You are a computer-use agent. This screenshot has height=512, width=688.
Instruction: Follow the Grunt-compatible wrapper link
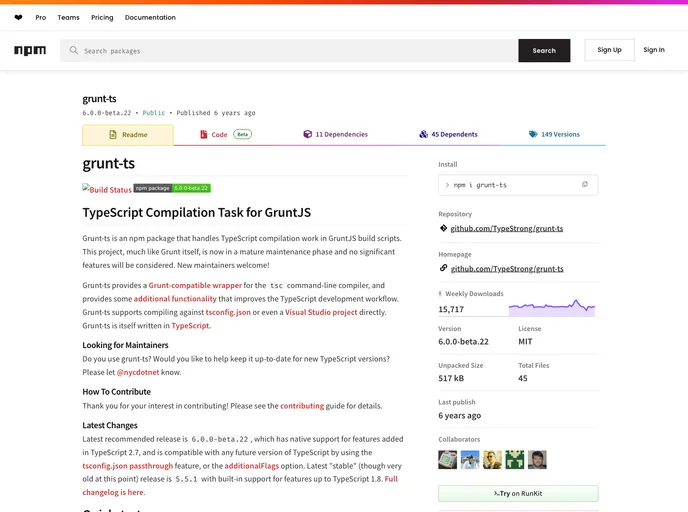coord(195,285)
